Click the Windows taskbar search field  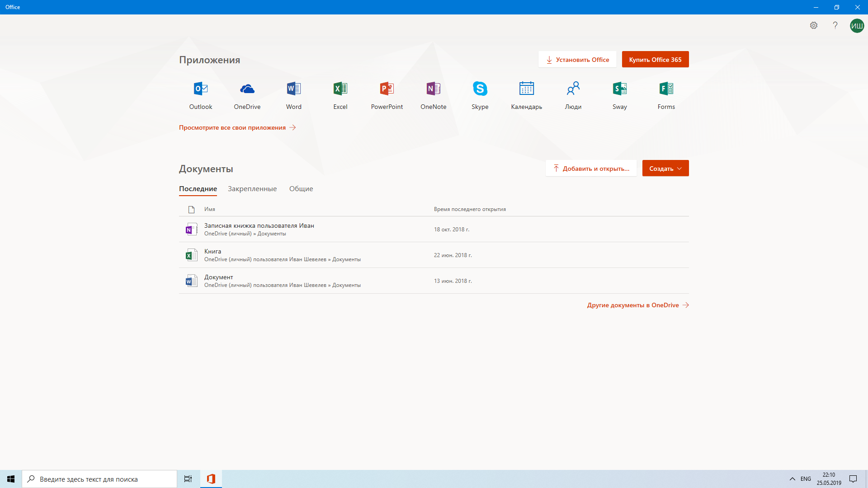pyautogui.click(x=99, y=479)
